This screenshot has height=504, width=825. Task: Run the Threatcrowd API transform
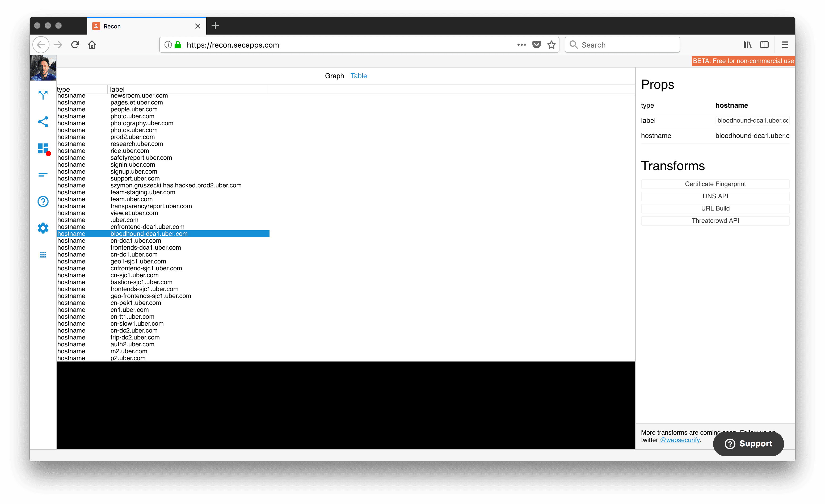pos(715,221)
